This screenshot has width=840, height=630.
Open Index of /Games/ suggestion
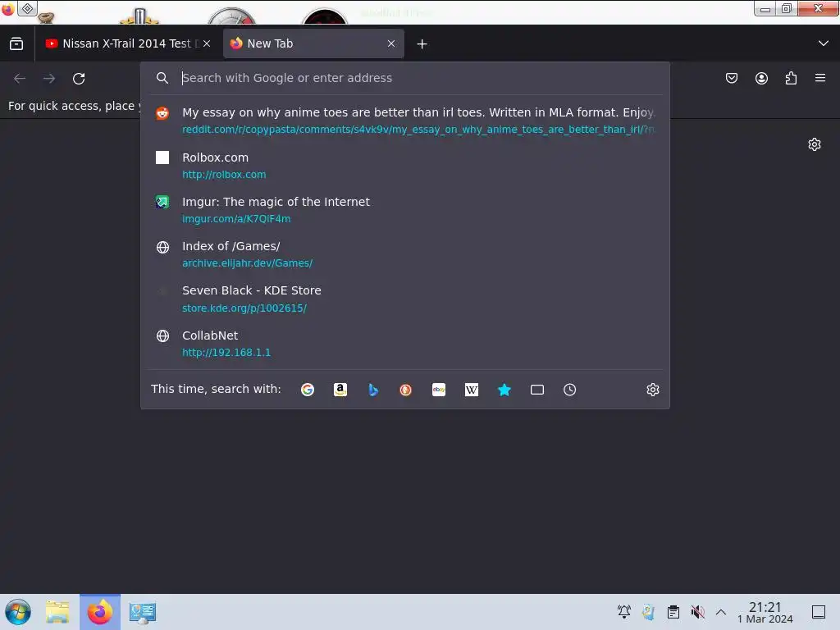coord(405,254)
